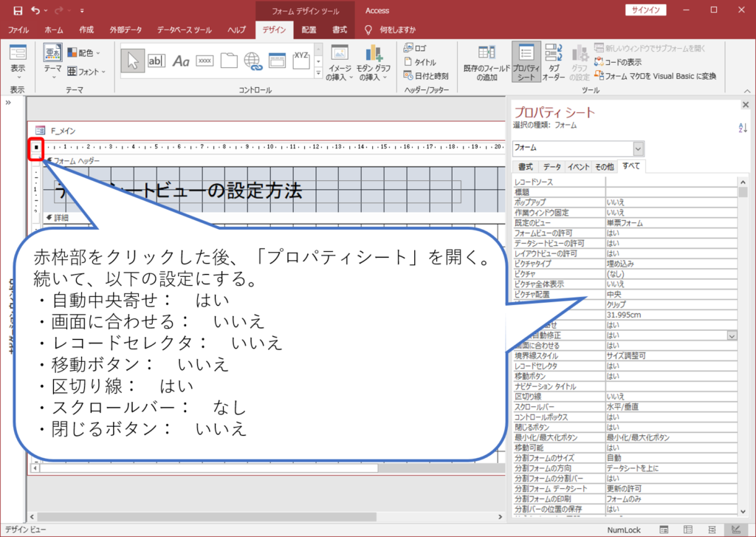Pick the Text Box control (ab|)
The width and height of the screenshot is (756, 537).
(157, 61)
